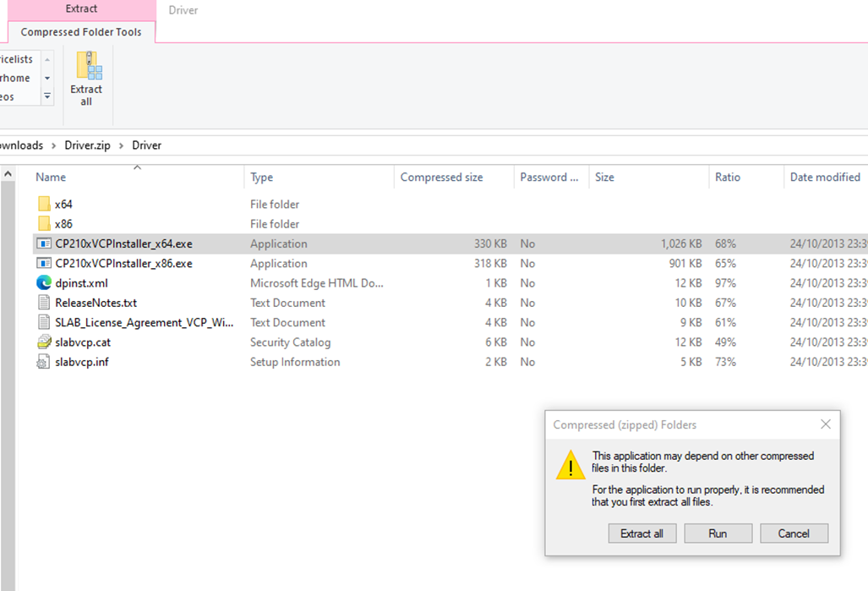Close the Compressed (zipped) Folders dialog
This screenshot has height=591, width=868.
pyautogui.click(x=826, y=424)
